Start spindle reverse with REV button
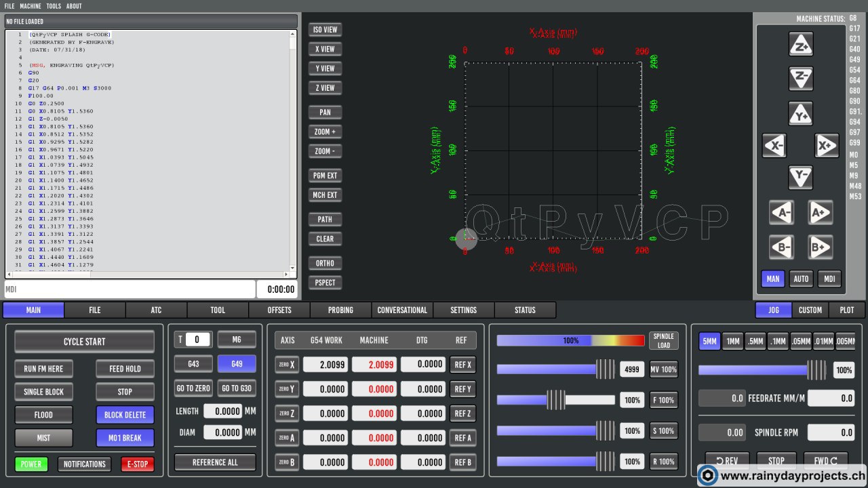 pos(727,461)
